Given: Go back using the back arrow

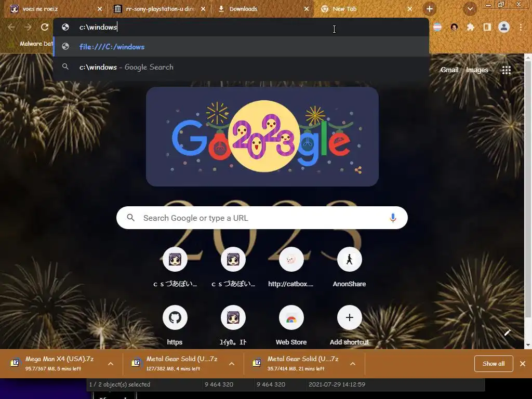Looking at the screenshot, I should [x=11, y=27].
